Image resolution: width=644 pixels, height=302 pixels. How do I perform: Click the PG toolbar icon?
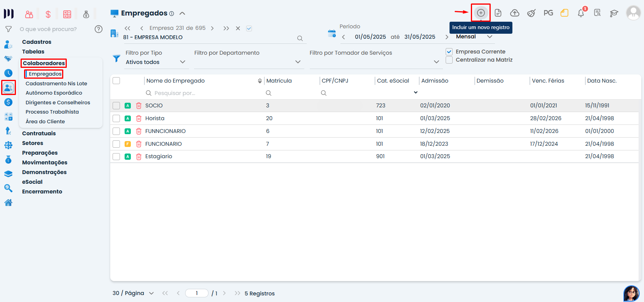[x=548, y=13]
